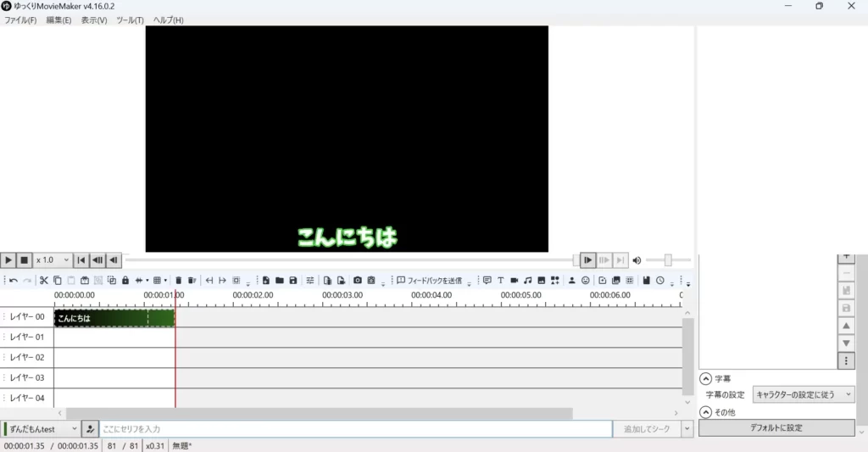The height and width of the screenshot is (452, 868).
Task: Click the レイヤー 04 layer header
Action: (x=26, y=398)
